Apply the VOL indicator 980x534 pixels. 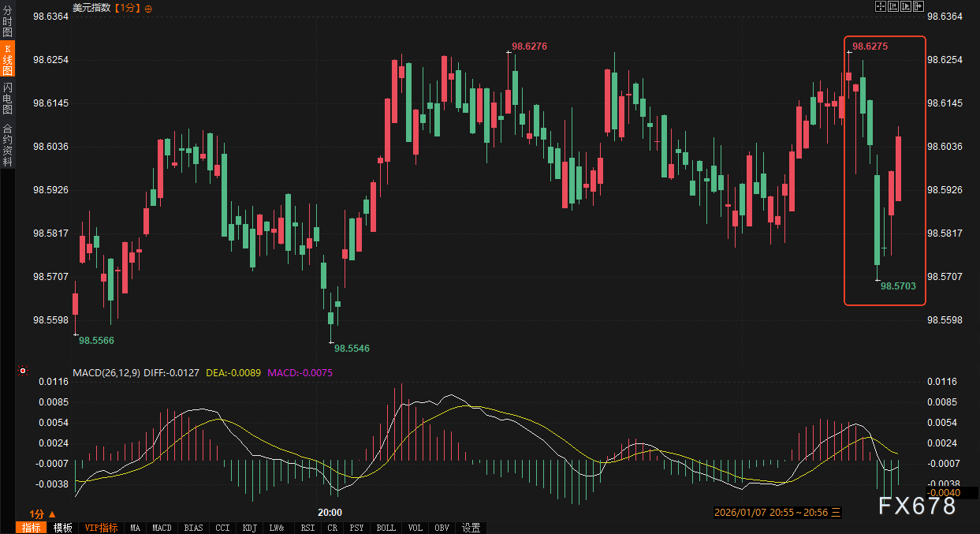[415, 528]
